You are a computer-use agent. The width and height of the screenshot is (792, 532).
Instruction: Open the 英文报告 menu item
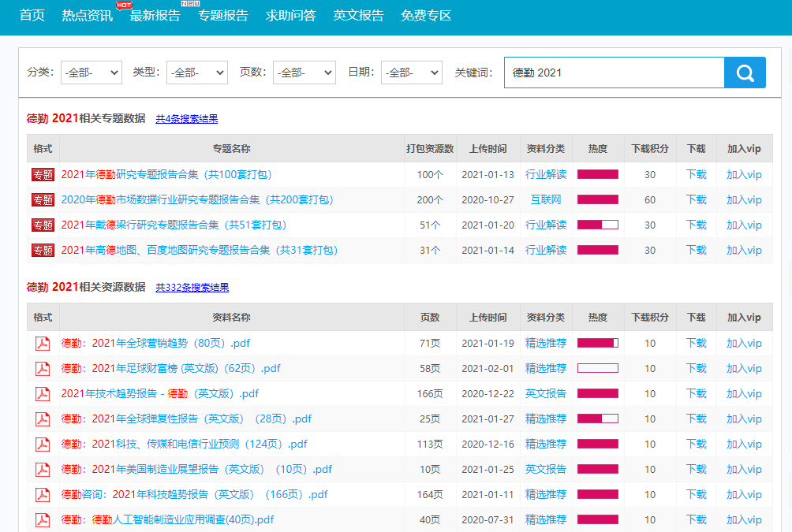coord(358,16)
